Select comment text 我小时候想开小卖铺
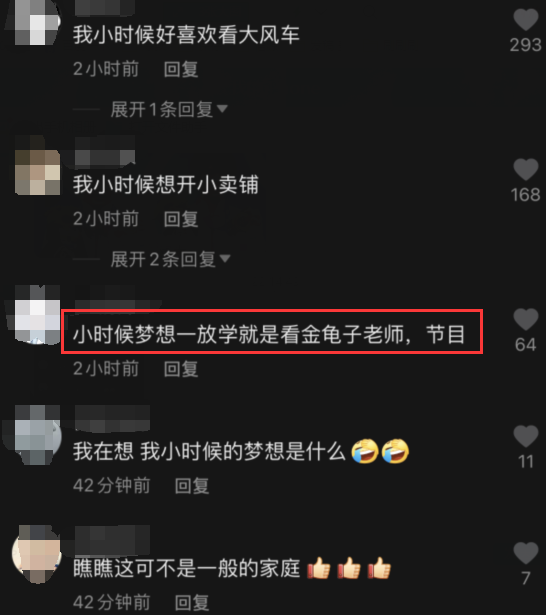This screenshot has width=546, height=615. tap(166, 184)
